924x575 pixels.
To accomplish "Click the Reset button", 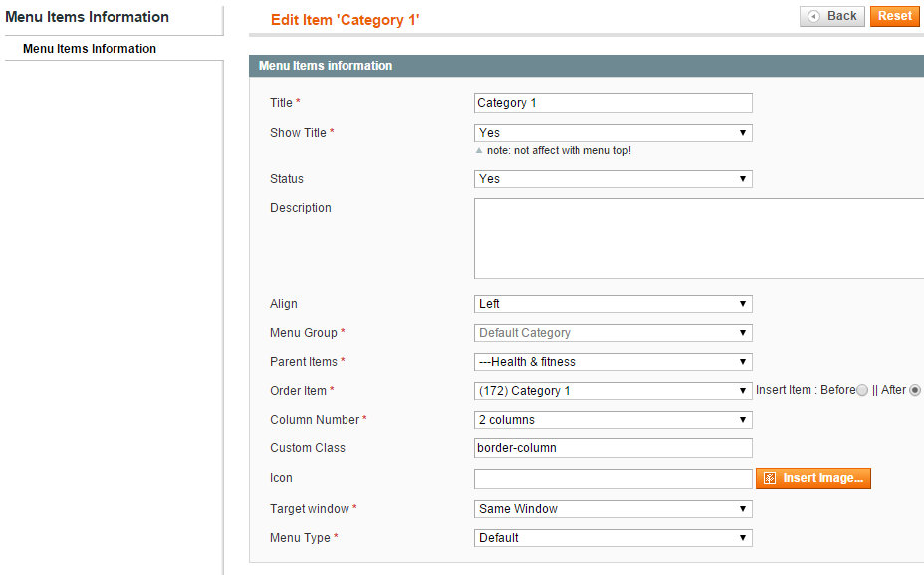I will pos(894,17).
